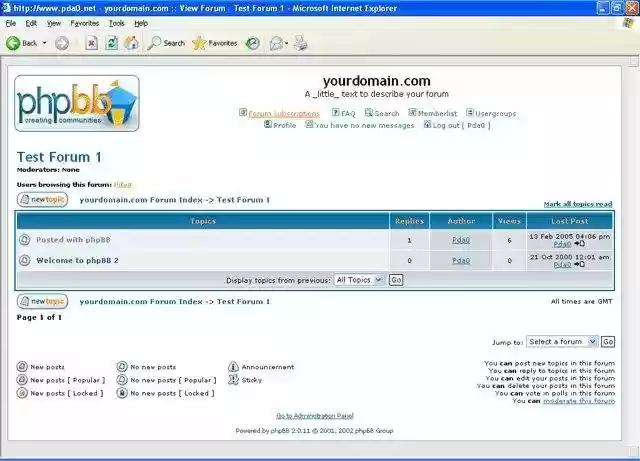The image size is (640, 461).
Task: Open the forum Search link
Action: tap(387, 114)
